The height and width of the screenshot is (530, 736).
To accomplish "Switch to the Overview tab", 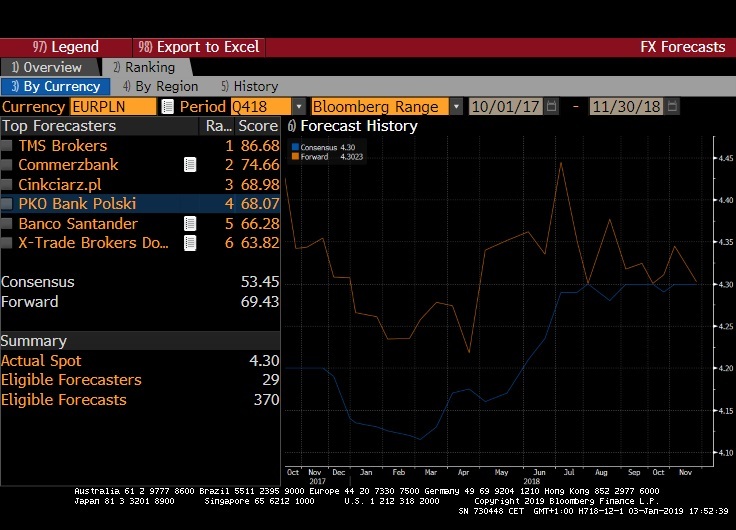I will tap(46, 67).
